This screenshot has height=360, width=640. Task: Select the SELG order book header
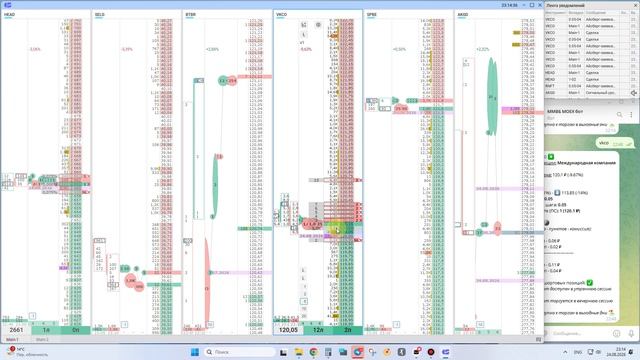click(100, 15)
